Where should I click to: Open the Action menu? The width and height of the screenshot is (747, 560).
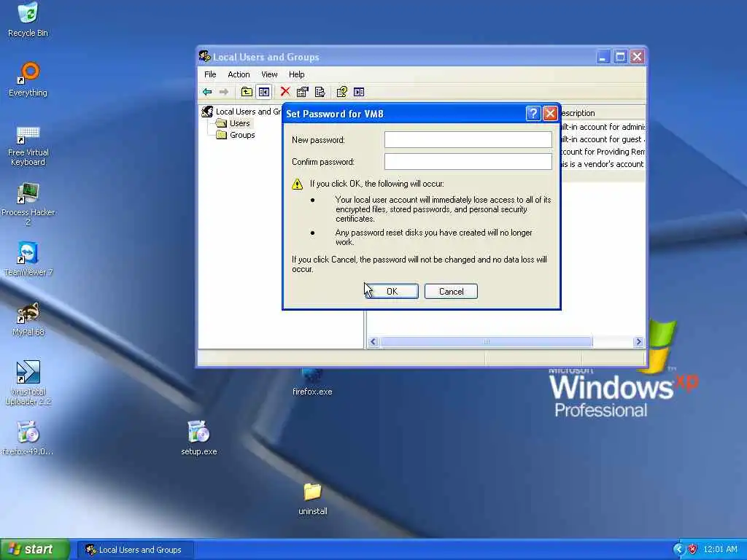click(239, 74)
